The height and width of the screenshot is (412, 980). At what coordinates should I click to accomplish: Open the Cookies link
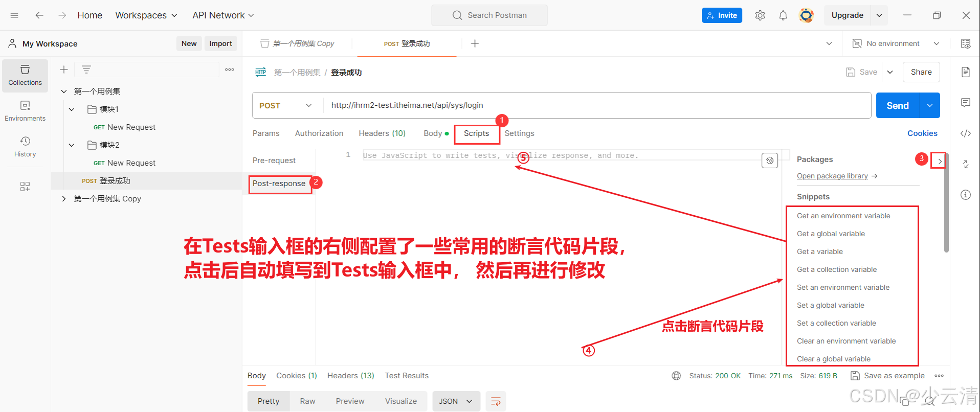coord(922,133)
